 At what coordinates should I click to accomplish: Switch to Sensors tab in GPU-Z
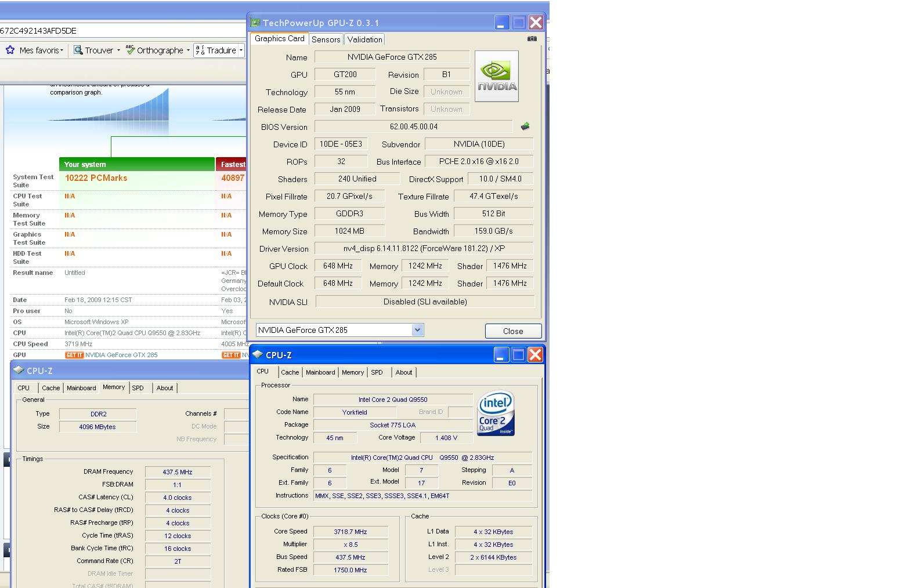[x=326, y=39]
